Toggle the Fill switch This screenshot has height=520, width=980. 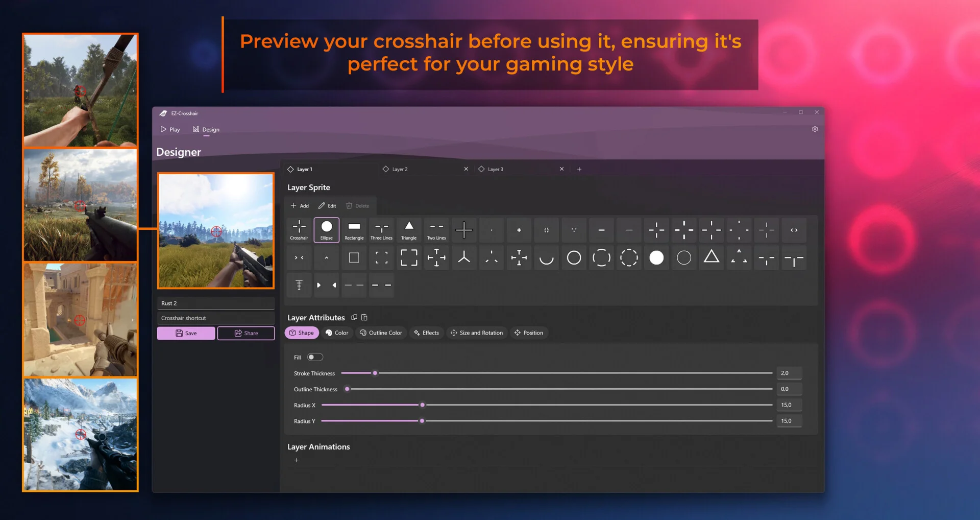coord(315,357)
